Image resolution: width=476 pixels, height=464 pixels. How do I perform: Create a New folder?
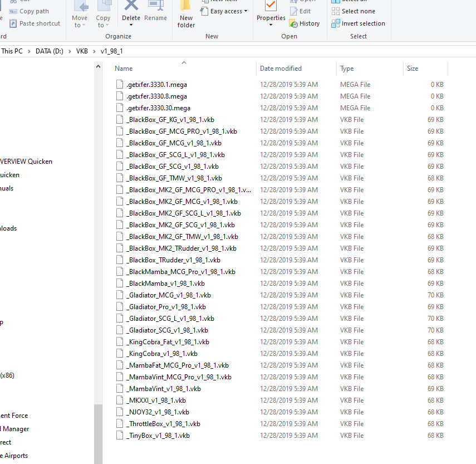tap(186, 14)
